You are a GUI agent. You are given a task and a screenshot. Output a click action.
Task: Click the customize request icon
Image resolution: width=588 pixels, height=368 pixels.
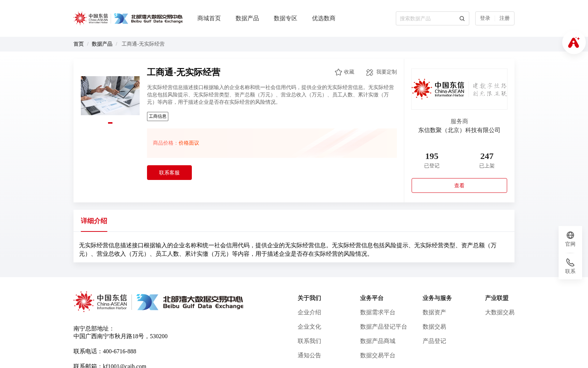click(370, 72)
